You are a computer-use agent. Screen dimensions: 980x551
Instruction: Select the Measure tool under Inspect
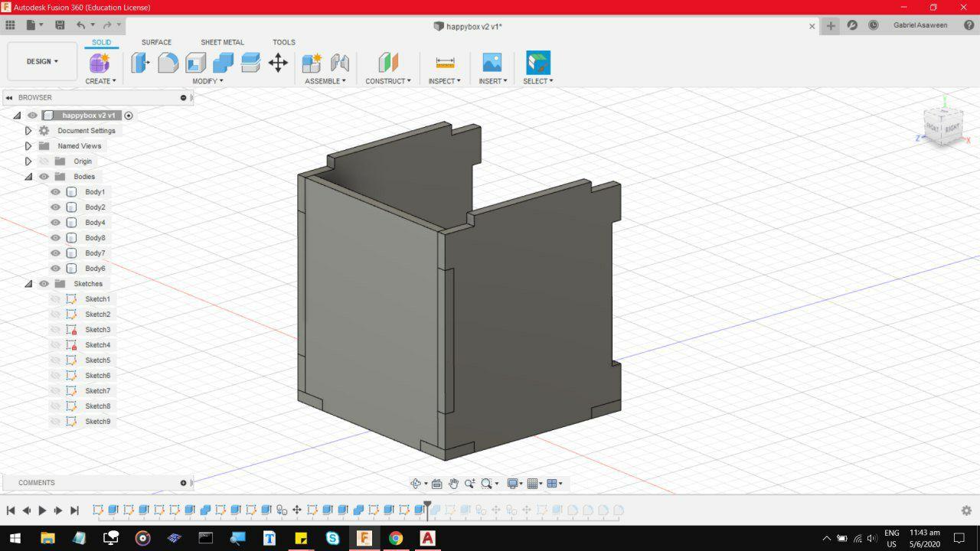[x=445, y=63]
